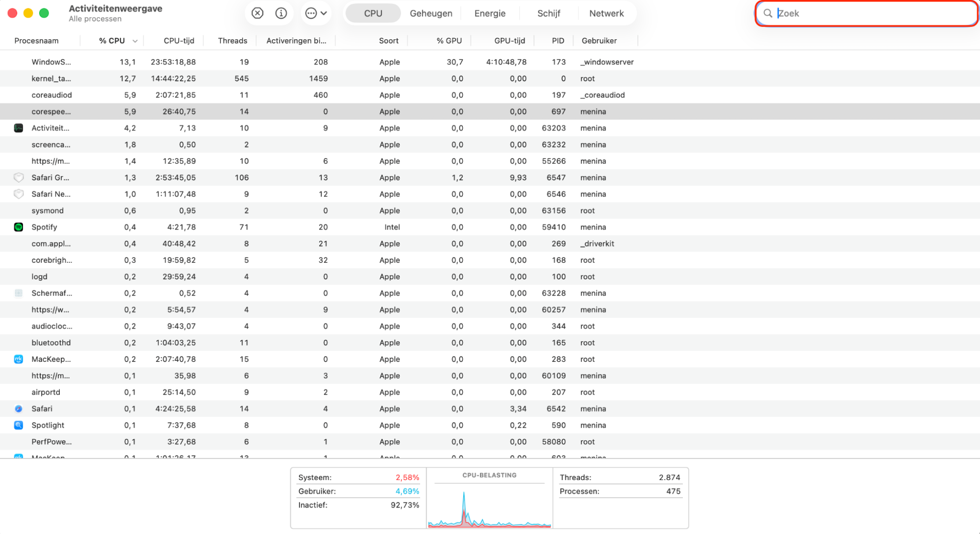Click the Safari Graphics shield icon
The image size is (980, 534).
coord(19,178)
